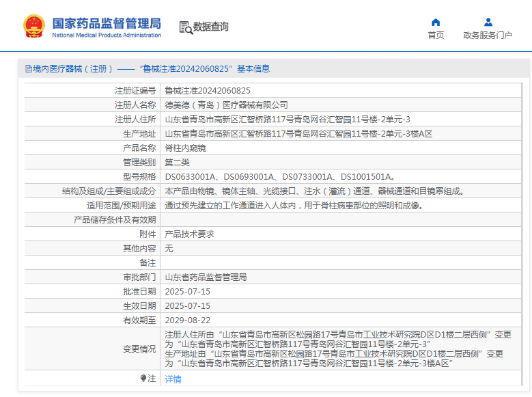Click the document icon before 境内医疗器械
Image resolution: width=532 pixels, height=397 pixels.
click(29, 69)
